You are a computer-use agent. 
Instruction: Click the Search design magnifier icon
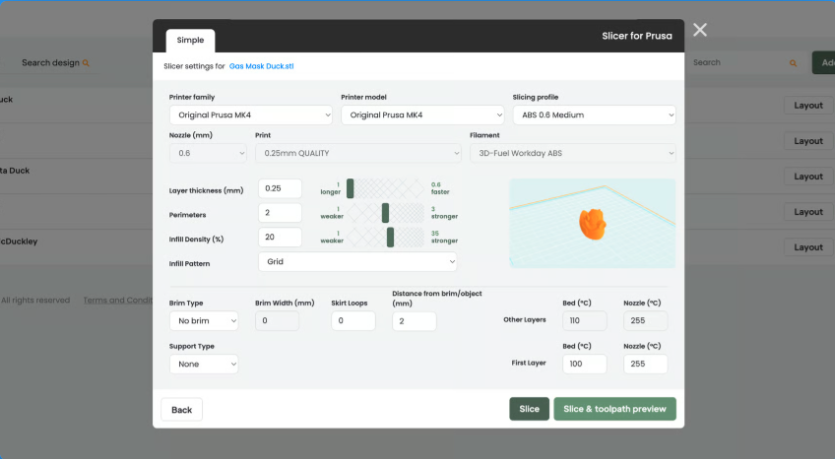click(x=86, y=63)
